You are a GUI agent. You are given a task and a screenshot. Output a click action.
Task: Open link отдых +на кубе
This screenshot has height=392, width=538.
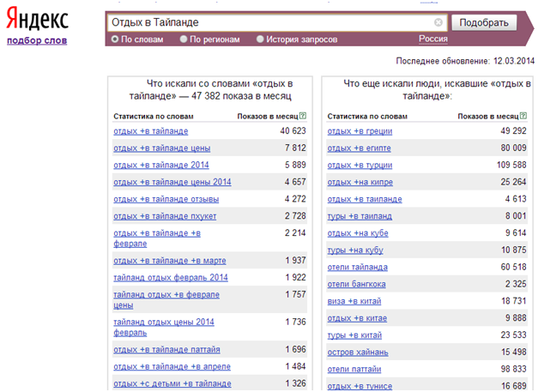click(358, 233)
